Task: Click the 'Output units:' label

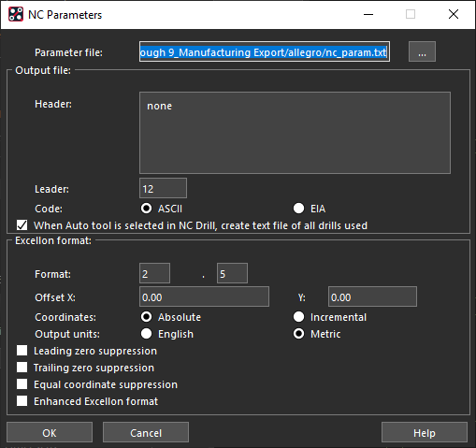Action: click(x=67, y=334)
